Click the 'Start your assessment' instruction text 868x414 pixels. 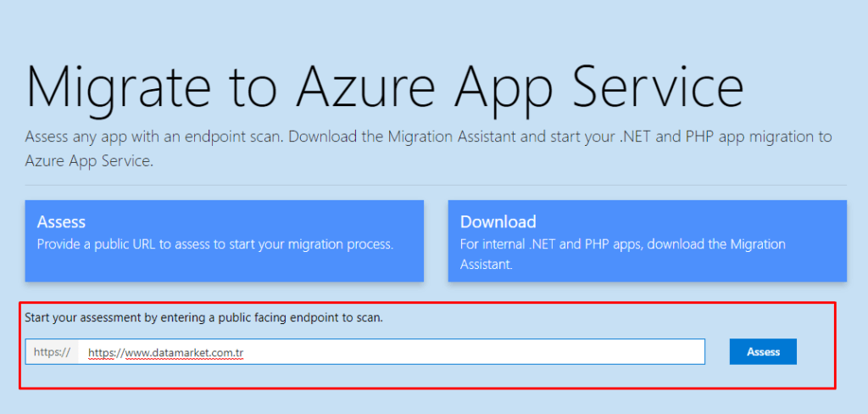tap(203, 319)
